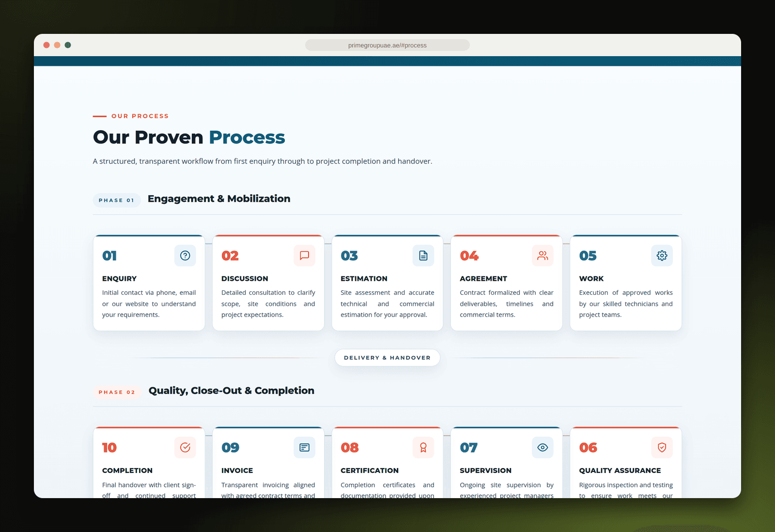Click the ENQUIRY card title
The width and height of the screenshot is (775, 532).
coord(119,279)
